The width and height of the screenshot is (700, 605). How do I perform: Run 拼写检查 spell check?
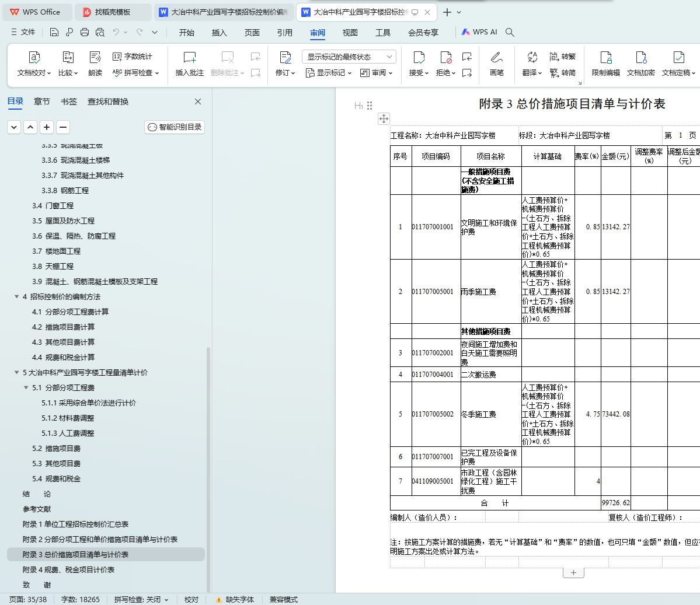[x=135, y=72]
